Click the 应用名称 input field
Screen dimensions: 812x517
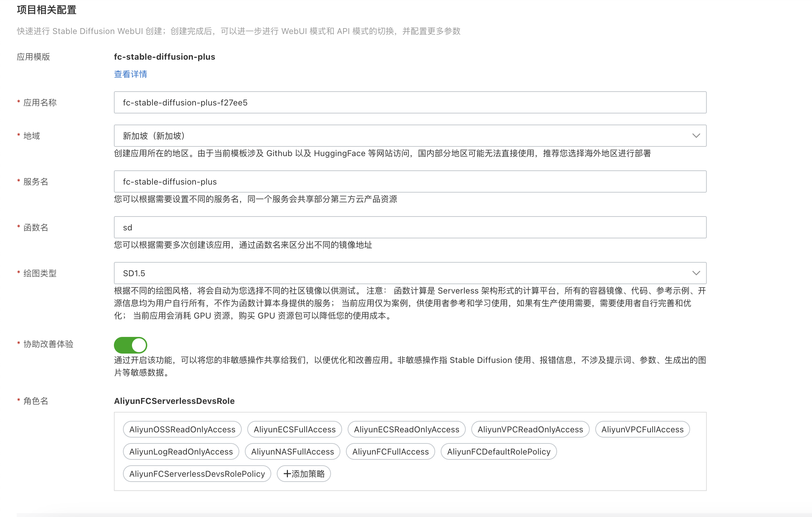tap(410, 102)
